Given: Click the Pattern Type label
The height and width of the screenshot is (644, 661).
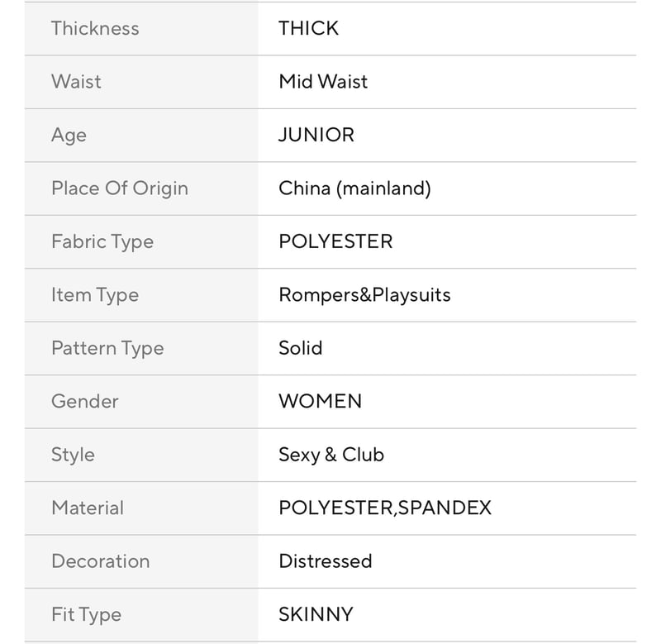Looking at the screenshot, I should click(107, 348).
